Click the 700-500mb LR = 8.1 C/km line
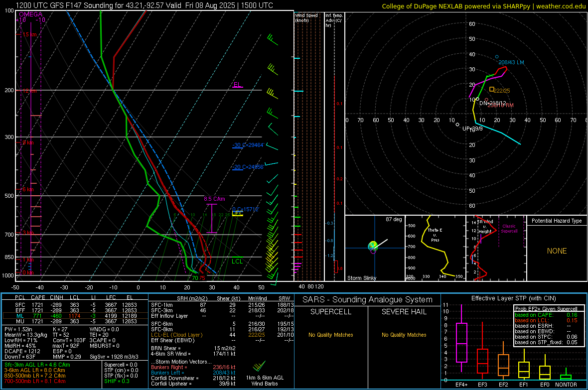Image resolution: width=588 pixels, height=390 pixels. point(35,381)
